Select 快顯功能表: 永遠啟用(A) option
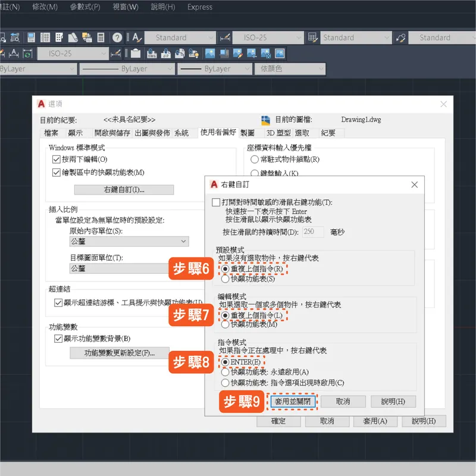Image resolution: width=476 pixels, height=476 pixels. 225,372
